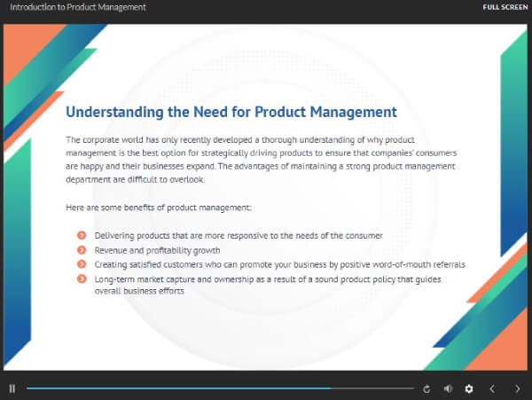Seek on the blue playback progress bar
Image resolution: width=532 pixels, height=400 pixels.
coord(177,388)
